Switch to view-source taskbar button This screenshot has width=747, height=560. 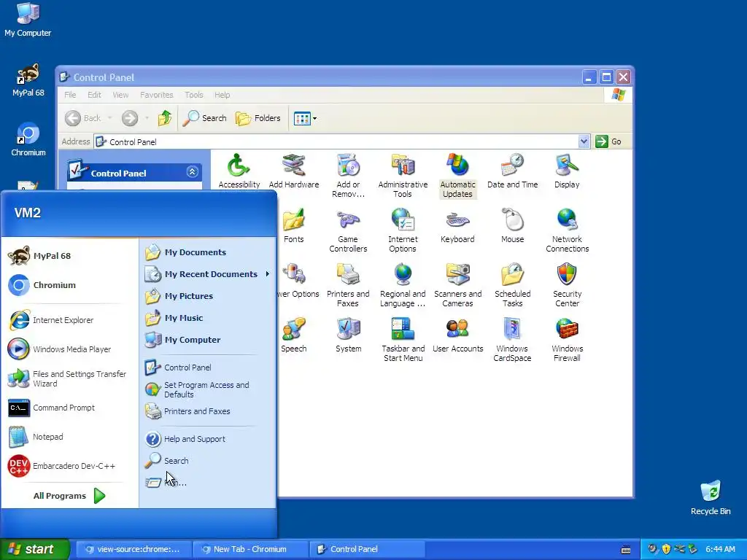(134, 549)
